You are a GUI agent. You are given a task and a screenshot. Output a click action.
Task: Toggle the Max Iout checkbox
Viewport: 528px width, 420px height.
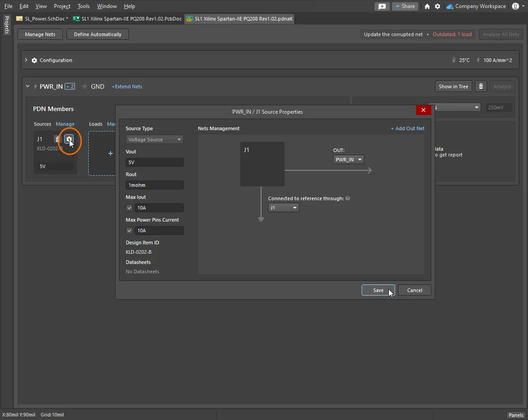pyautogui.click(x=129, y=208)
